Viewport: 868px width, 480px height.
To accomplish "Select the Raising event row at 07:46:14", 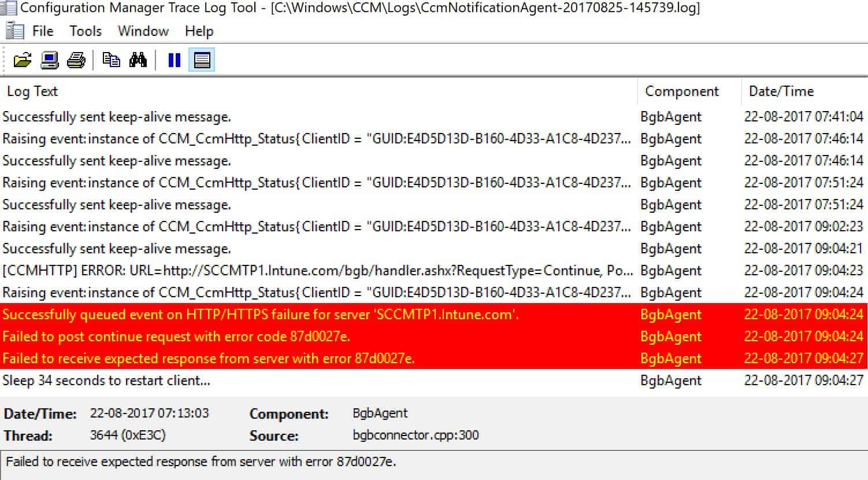I will [434, 139].
